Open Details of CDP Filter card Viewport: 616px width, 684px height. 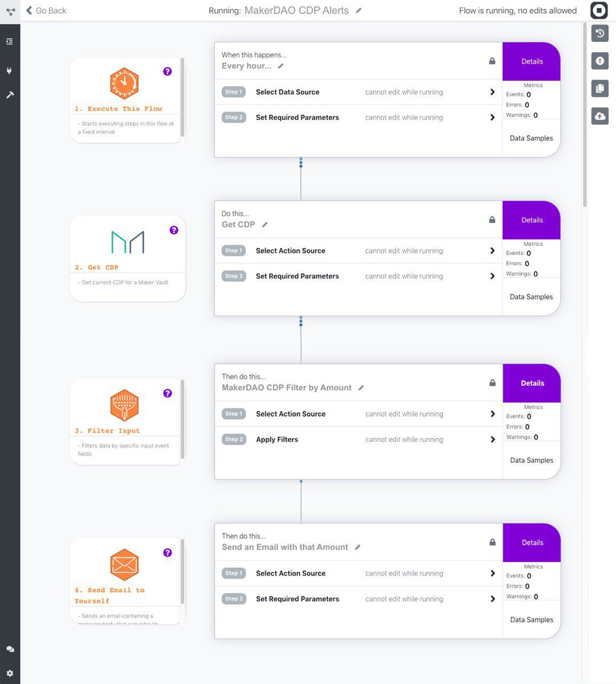coord(532,383)
